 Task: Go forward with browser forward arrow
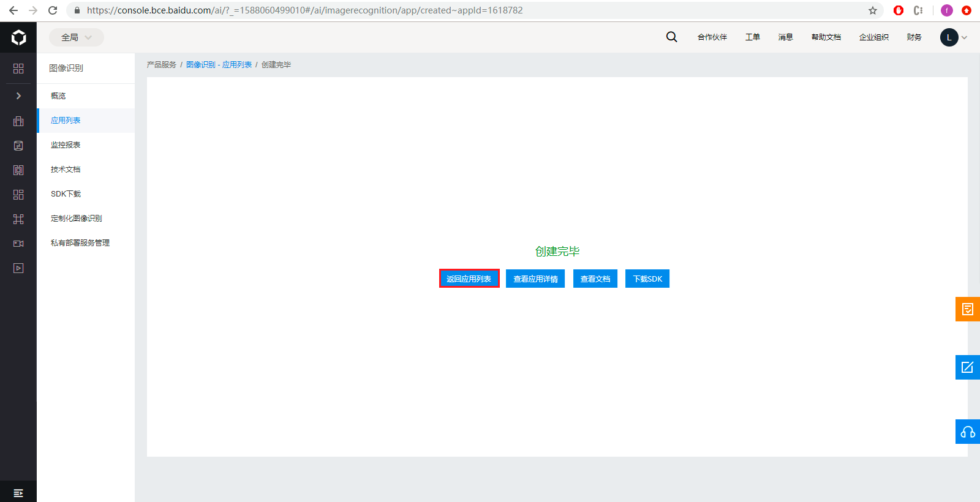click(33, 10)
